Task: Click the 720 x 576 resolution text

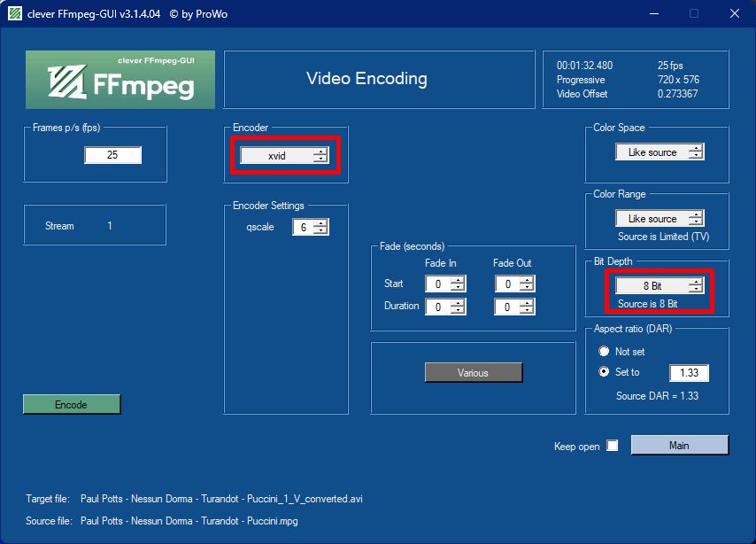Action: tap(678, 80)
